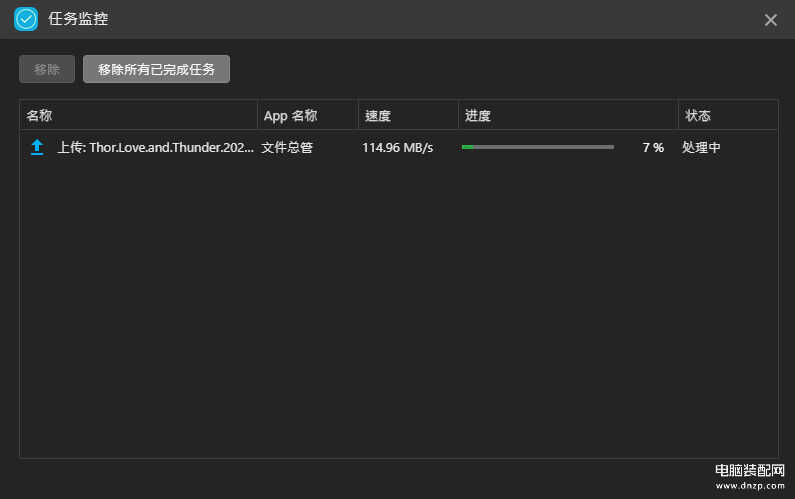This screenshot has height=499, width=795.
Task: Sort by the App 名称 column header
Action: pyautogui.click(x=308, y=116)
